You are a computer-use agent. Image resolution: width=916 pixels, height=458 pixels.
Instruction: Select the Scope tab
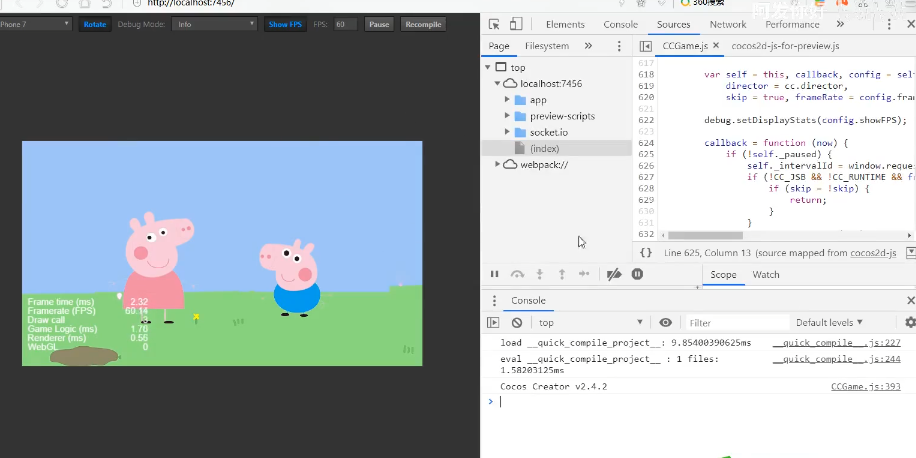click(723, 275)
